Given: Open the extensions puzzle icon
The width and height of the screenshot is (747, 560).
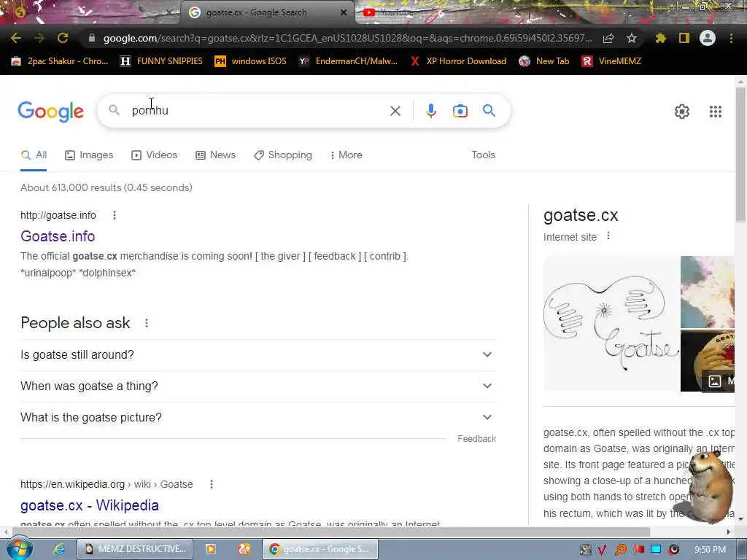Looking at the screenshot, I should pos(660,38).
